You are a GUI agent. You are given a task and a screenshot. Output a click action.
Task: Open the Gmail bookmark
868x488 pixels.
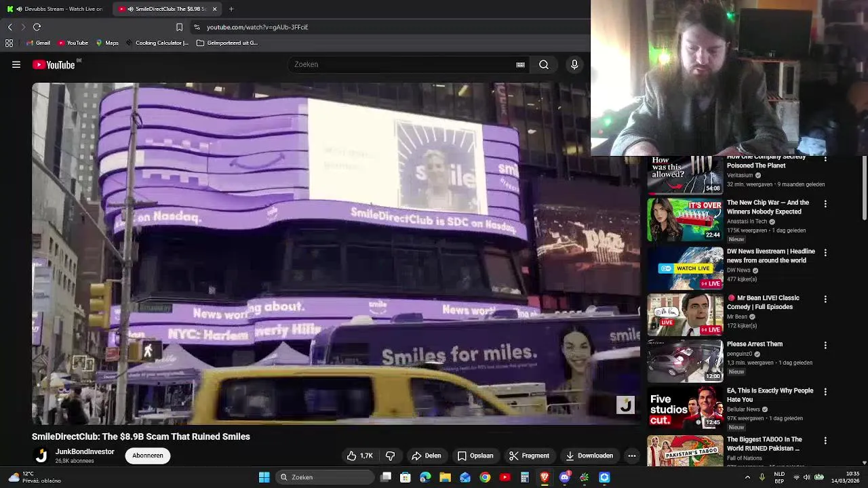coord(38,43)
